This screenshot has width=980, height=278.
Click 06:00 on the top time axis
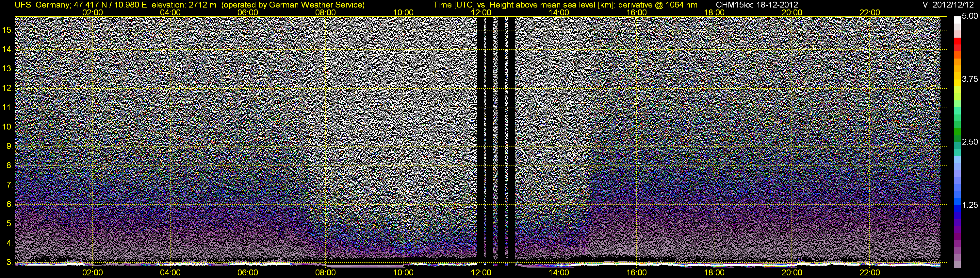(248, 12)
